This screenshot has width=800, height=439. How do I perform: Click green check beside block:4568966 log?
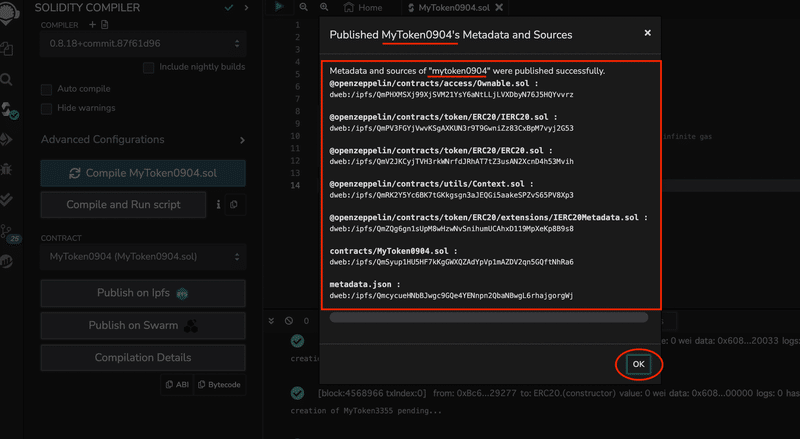(297, 393)
